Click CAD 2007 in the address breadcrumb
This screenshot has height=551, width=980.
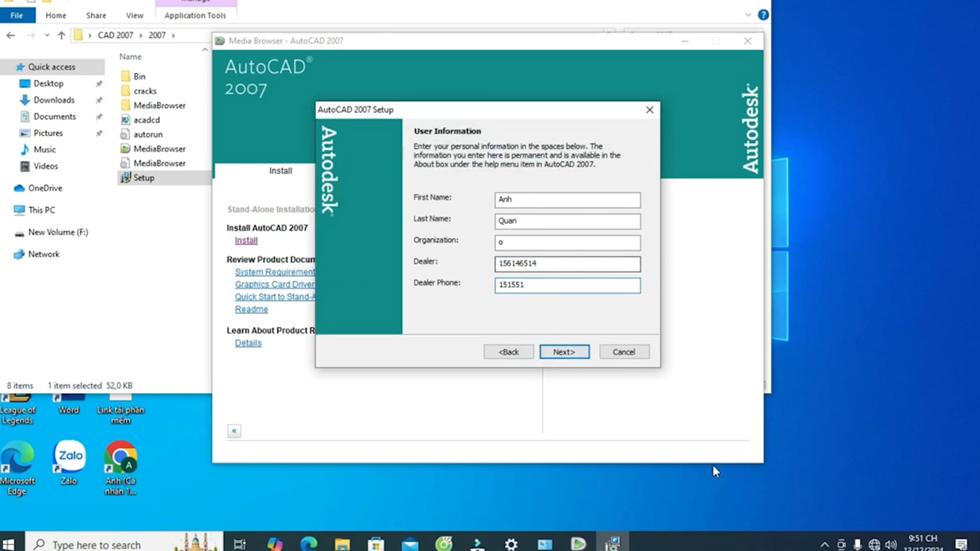click(115, 35)
